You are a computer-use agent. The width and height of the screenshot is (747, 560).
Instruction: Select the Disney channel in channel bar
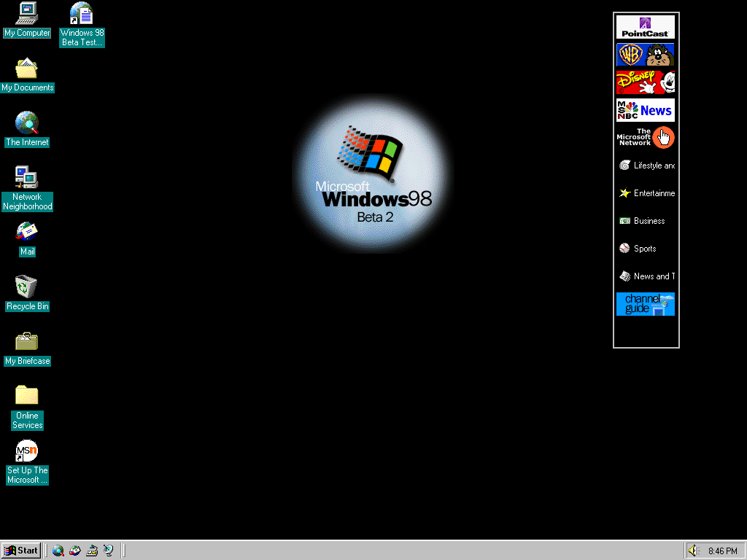point(646,82)
